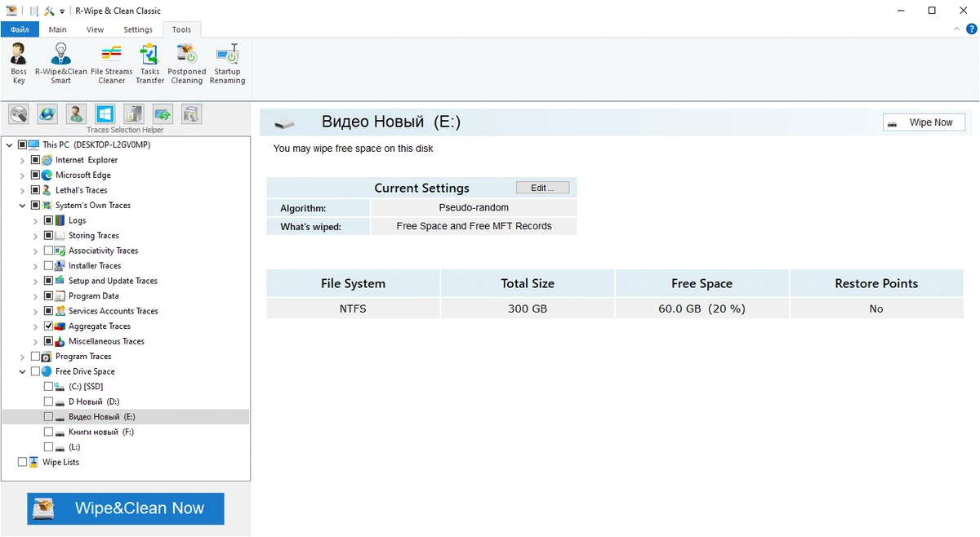Click the Internet Explorer icon in tree
The image size is (980, 537).
(x=47, y=160)
